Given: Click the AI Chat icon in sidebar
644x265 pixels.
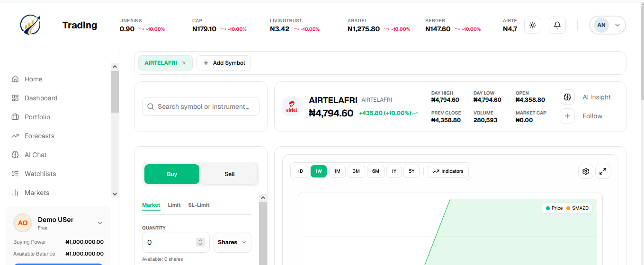Looking at the screenshot, I should tap(15, 155).
